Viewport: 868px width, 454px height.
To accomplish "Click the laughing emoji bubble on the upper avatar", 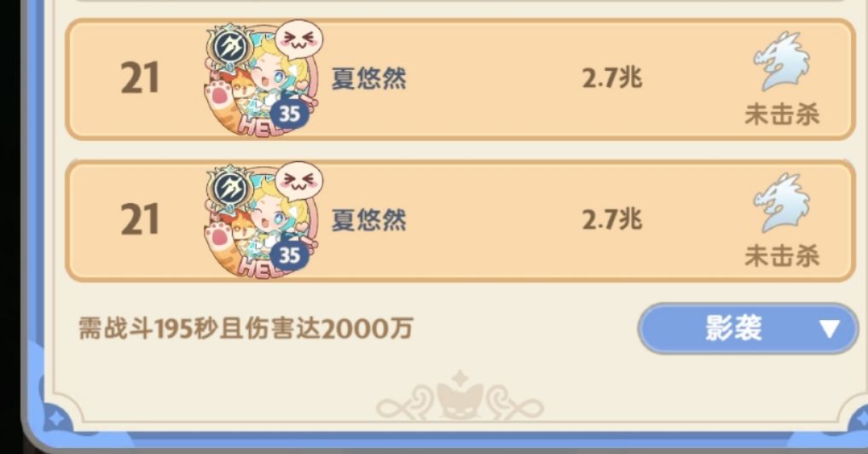I will [x=299, y=38].
